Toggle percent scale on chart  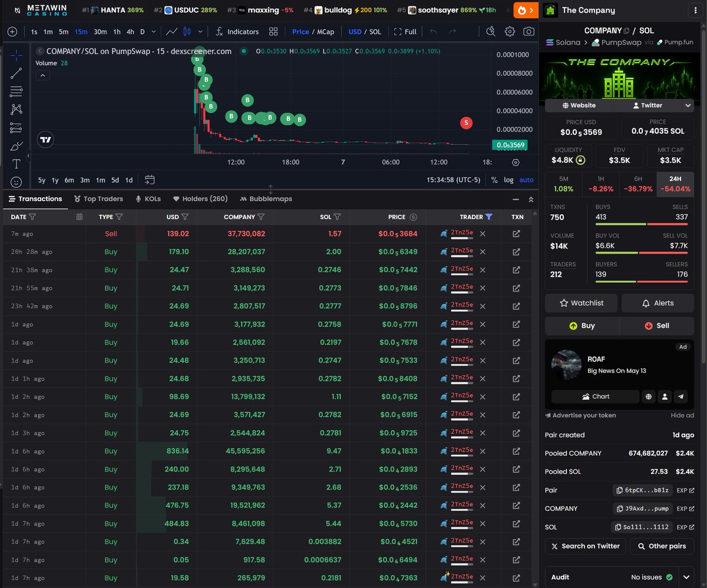pyautogui.click(x=494, y=180)
